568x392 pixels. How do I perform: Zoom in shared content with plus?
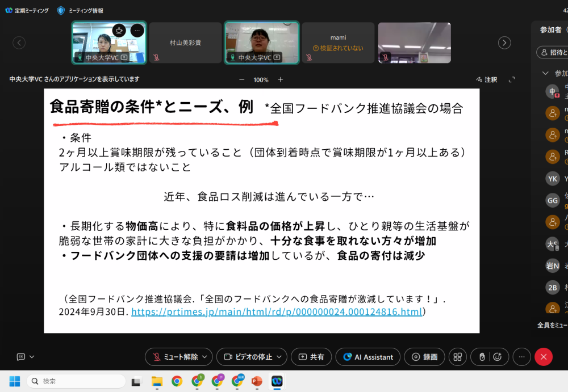pyautogui.click(x=280, y=80)
